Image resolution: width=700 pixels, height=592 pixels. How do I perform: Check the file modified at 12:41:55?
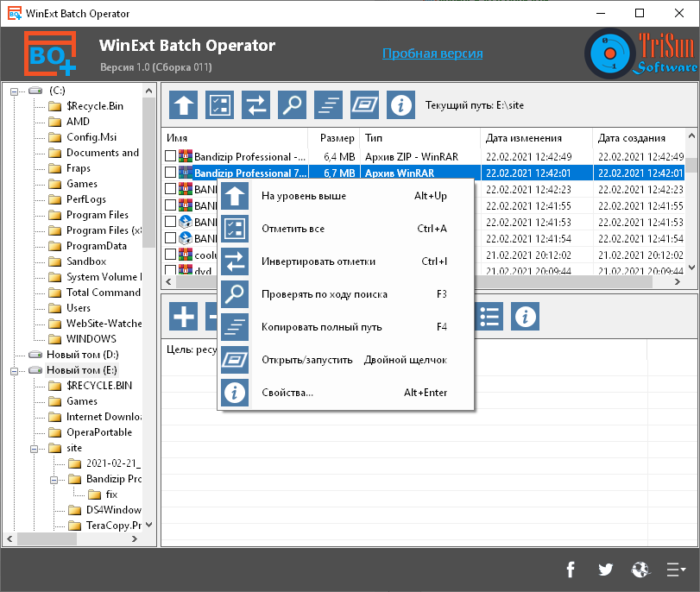[x=170, y=205]
